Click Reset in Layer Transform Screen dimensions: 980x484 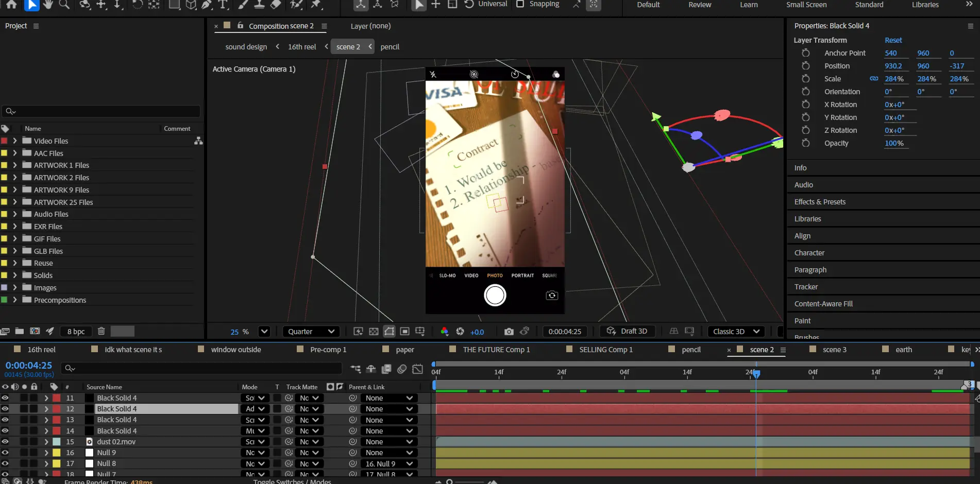[x=893, y=40]
